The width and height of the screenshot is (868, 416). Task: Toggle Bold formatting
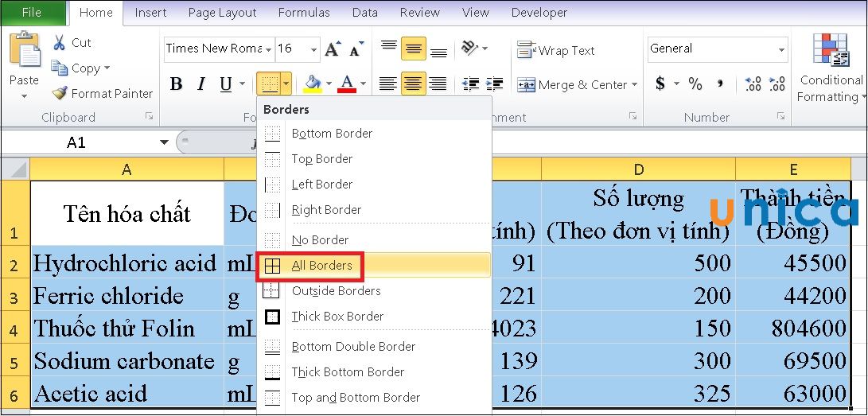(x=177, y=84)
